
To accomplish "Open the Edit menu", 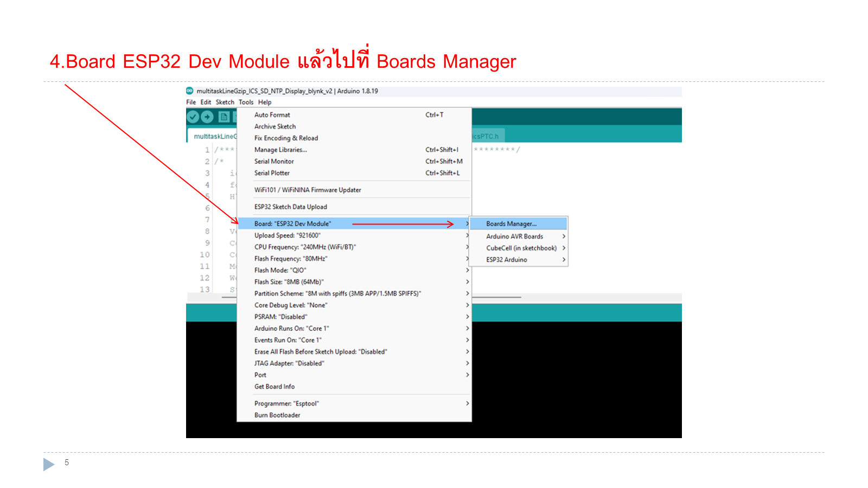I will pyautogui.click(x=206, y=102).
